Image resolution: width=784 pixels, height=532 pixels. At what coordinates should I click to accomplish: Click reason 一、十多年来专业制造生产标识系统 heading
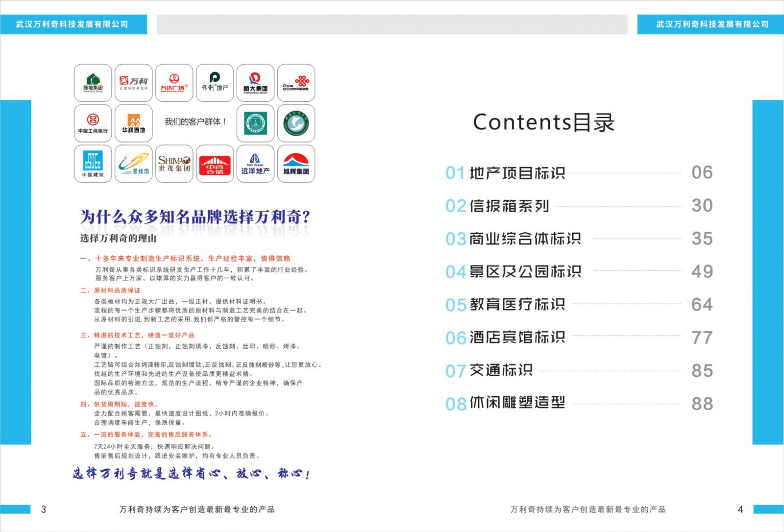[185, 258]
